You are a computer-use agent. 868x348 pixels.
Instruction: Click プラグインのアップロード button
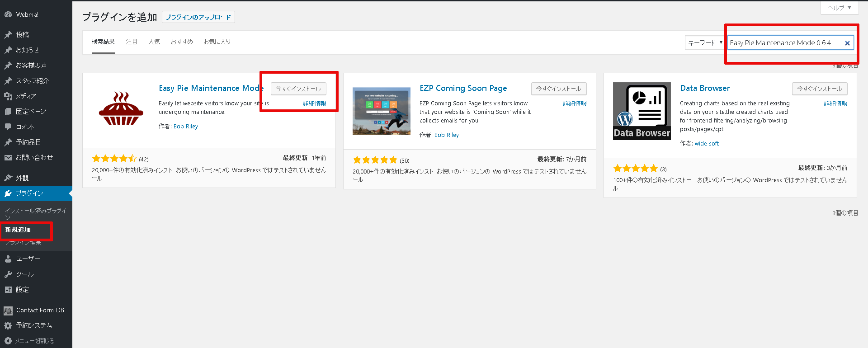tap(198, 17)
